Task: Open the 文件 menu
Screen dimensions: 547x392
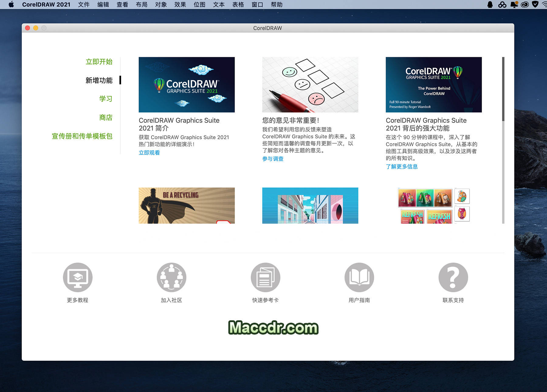Action: [x=84, y=4]
